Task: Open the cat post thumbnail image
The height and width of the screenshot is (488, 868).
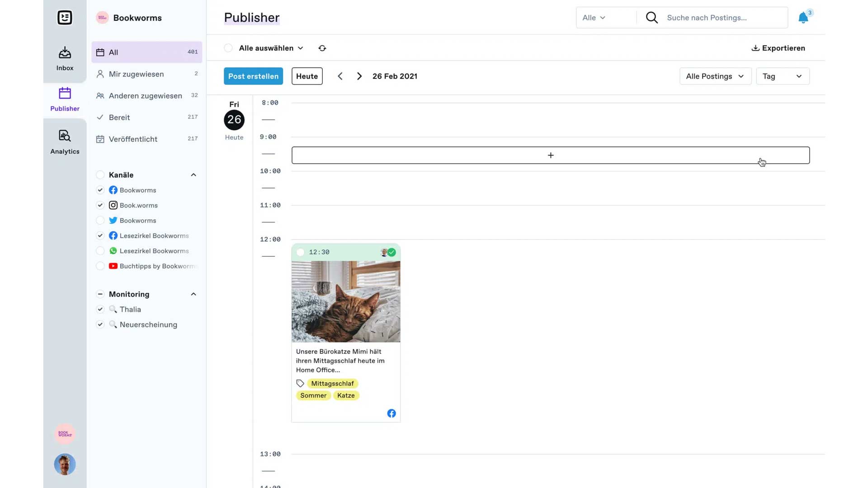Action: tap(346, 301)
